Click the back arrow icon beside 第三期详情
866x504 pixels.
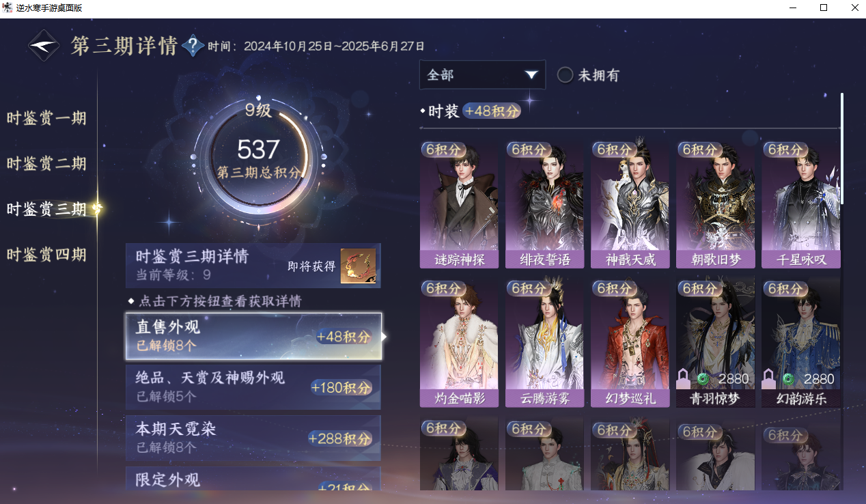click(x=44, y=46)
